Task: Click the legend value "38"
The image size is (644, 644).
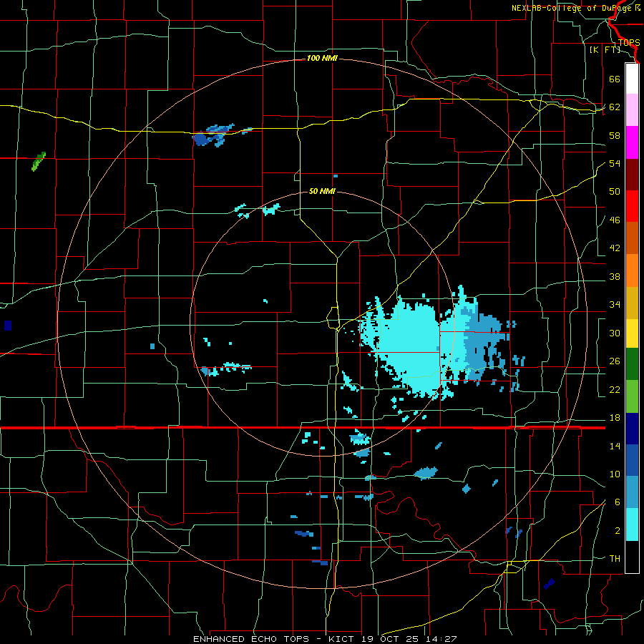Action: click(615, 277)
